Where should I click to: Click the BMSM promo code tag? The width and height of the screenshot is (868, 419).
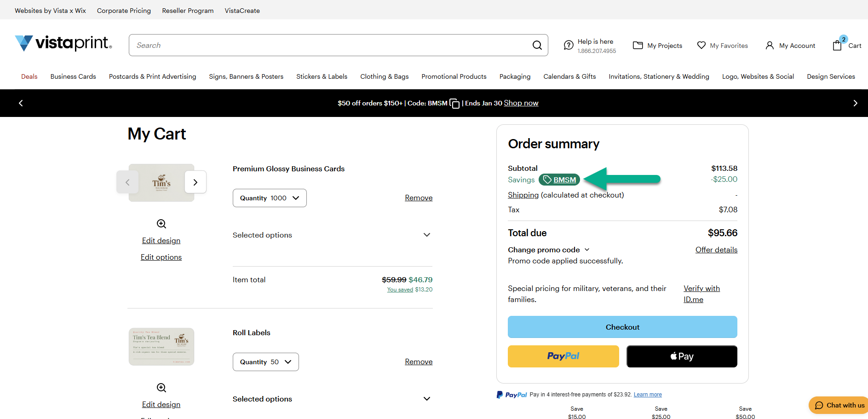coord(559,180)
